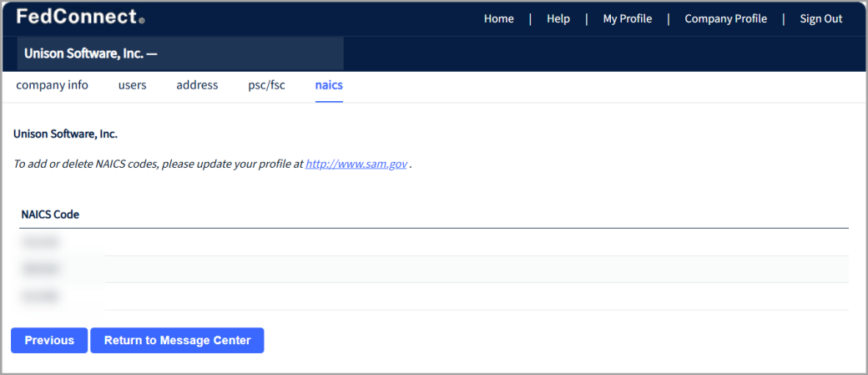The width and height of the screenshot is (868, 375).
Task: Open Company Profile page
Action: coord(726,19)
